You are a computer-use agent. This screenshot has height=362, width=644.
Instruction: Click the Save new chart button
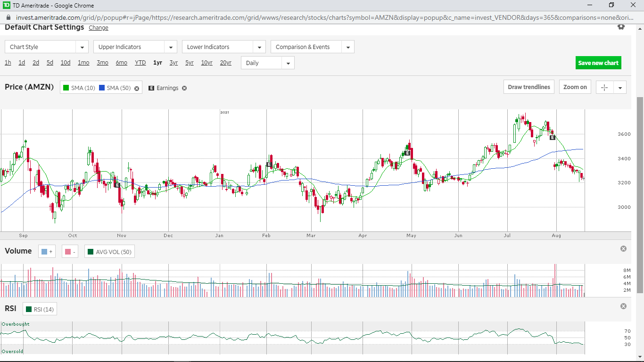tap(598, 63)
